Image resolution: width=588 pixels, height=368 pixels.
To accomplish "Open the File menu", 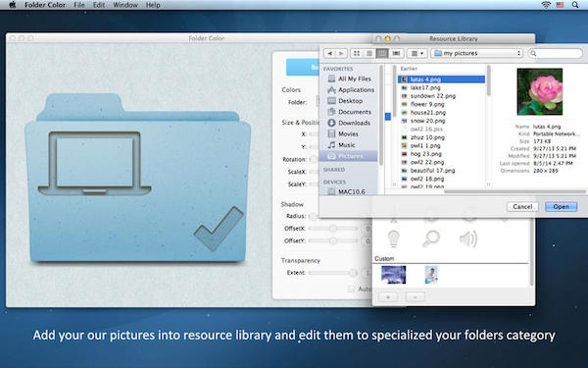I will pyautogui.click(x=79, y=5).
